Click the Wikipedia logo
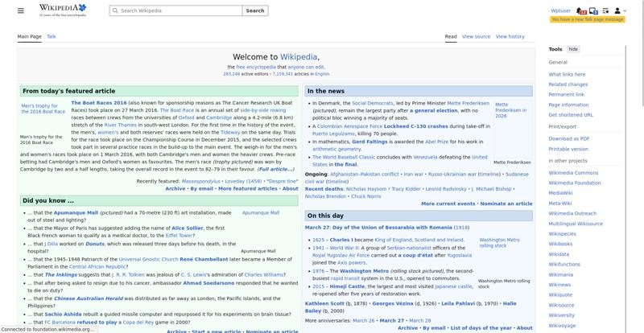Image resolution: width=644 pixels, height=333 pixels. click(63, 10)
